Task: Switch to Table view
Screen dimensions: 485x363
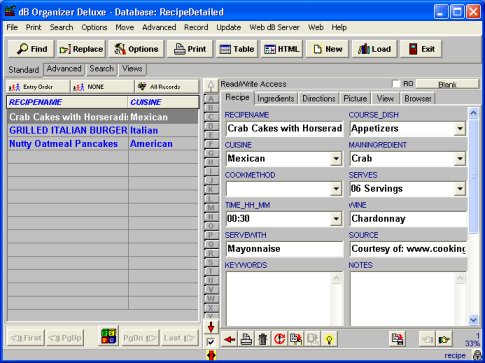Action: 237,49
